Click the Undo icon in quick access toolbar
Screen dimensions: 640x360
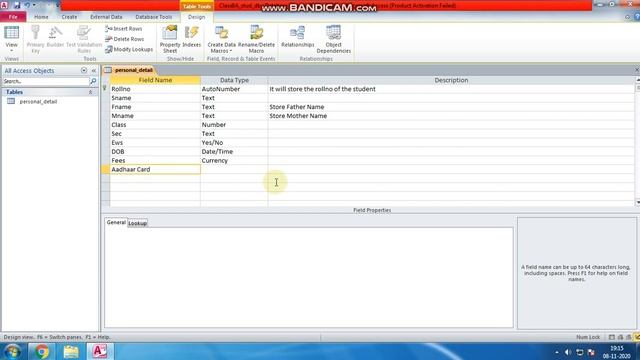(27, 5)
